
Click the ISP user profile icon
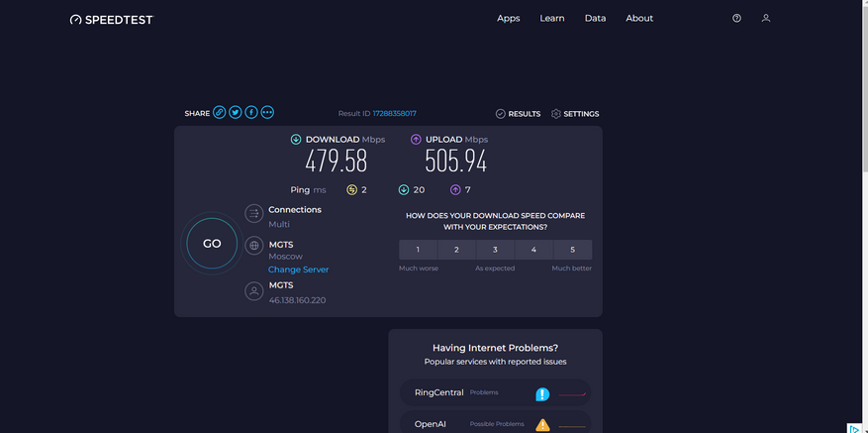pyautogui.click(x=254, y=291)
